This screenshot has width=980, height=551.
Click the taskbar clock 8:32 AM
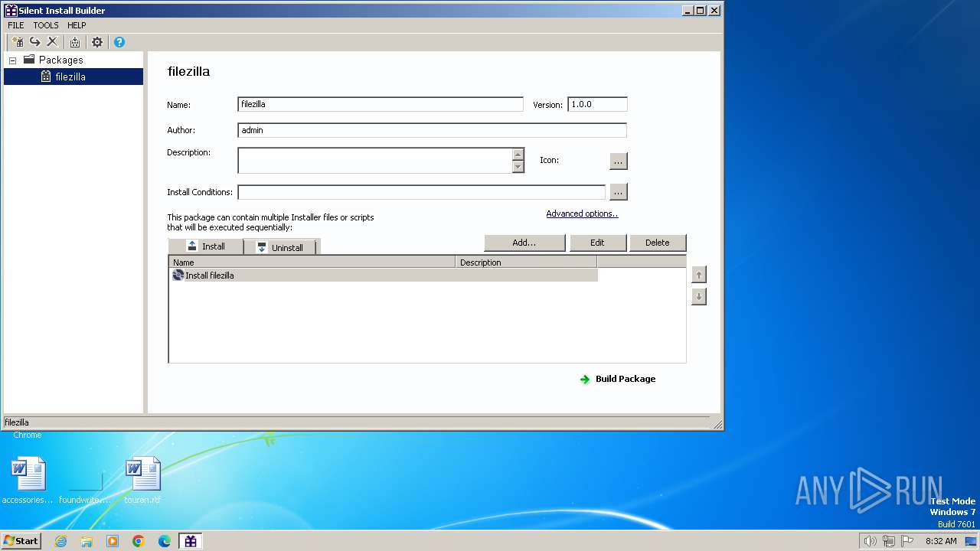[x=941, y=541]
